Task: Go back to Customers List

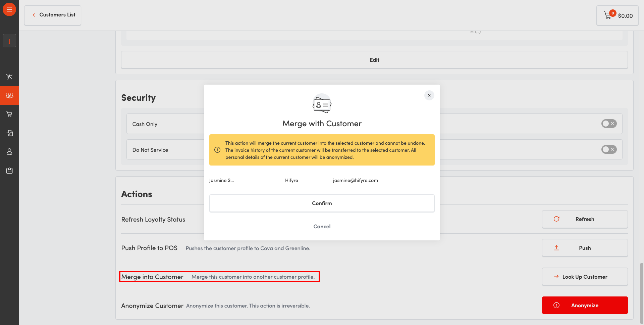Action: 53,15
